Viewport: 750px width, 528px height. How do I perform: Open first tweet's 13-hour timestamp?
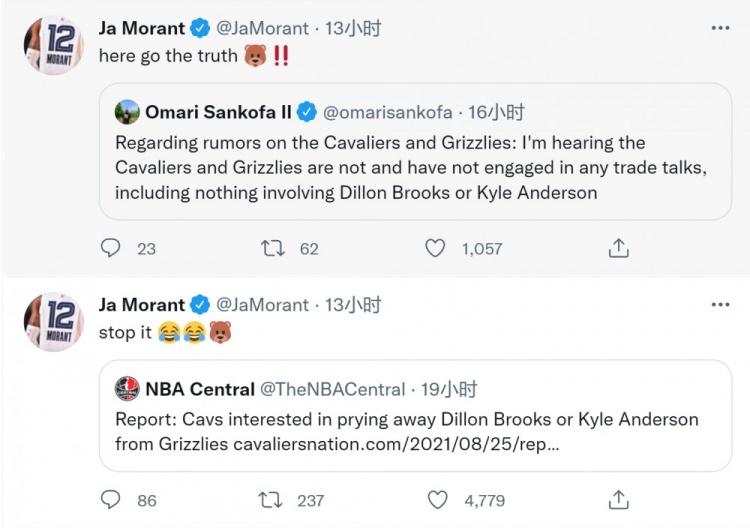[353, 29]
